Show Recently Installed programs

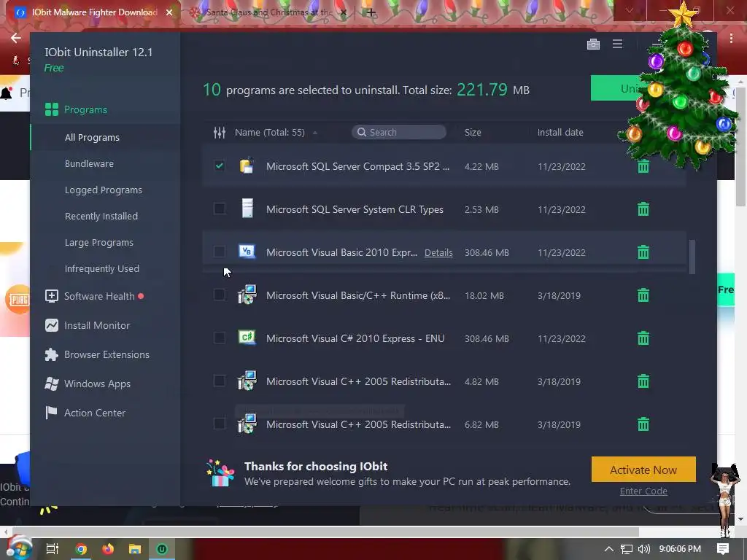101,216
